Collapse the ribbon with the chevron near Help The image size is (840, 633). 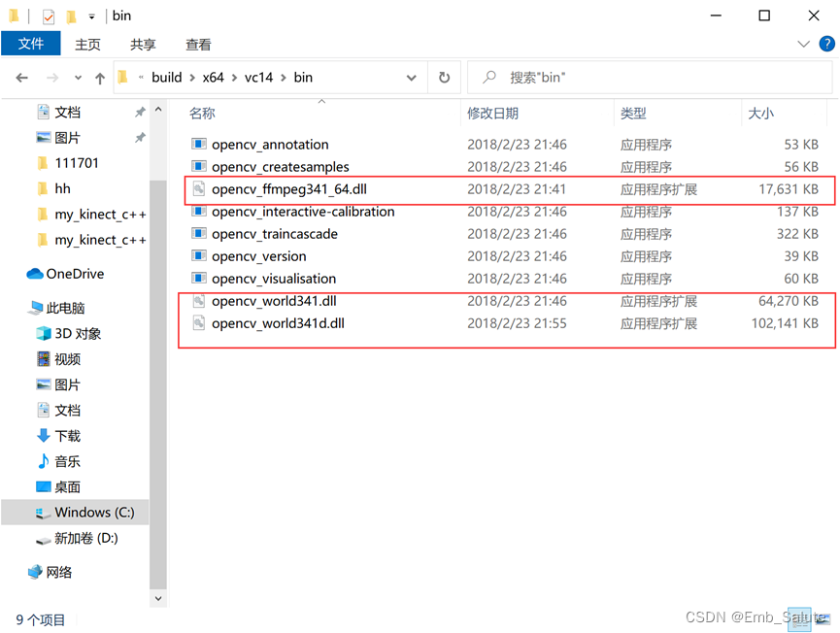803,44
